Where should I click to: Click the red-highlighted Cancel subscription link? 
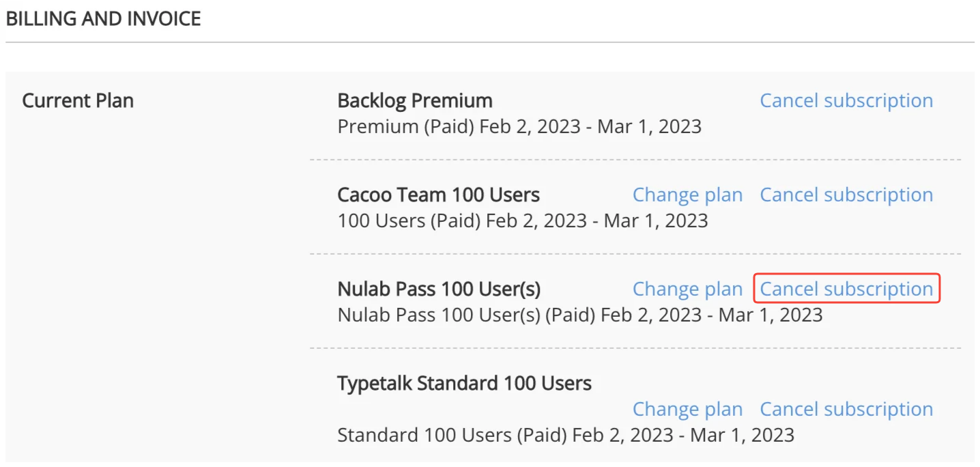(x=846, y=288)
